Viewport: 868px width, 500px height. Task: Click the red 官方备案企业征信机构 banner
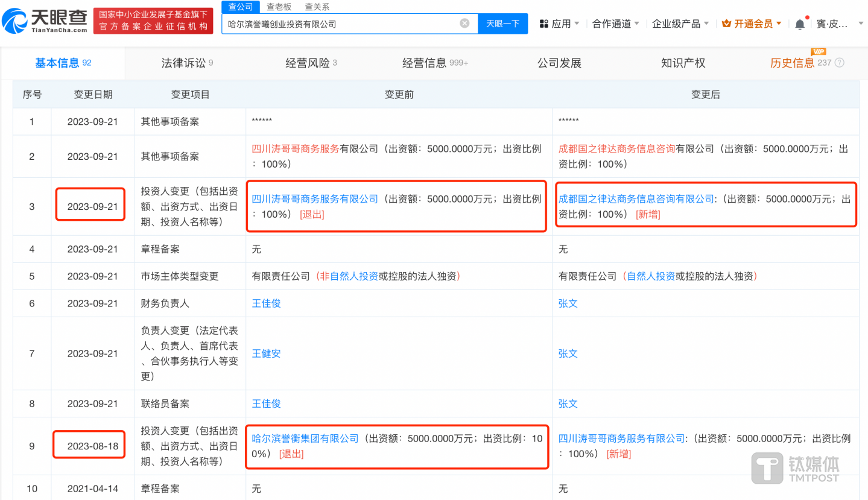153,19
